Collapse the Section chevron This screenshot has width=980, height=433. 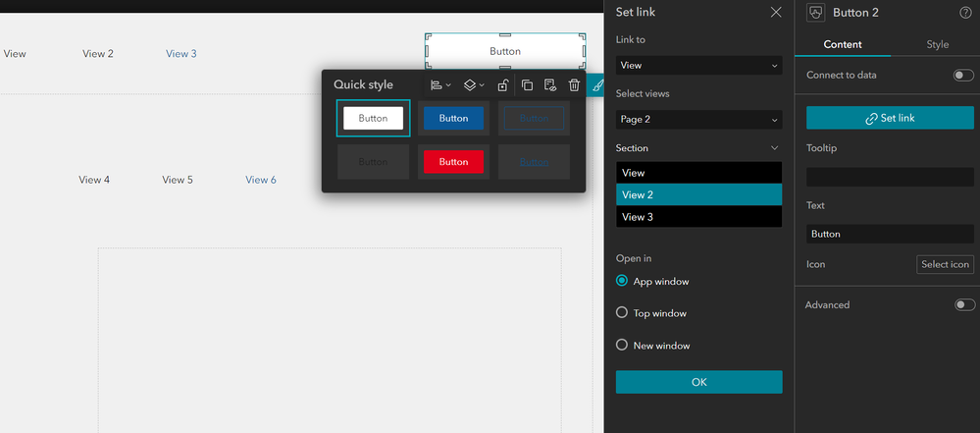(774, 148)
